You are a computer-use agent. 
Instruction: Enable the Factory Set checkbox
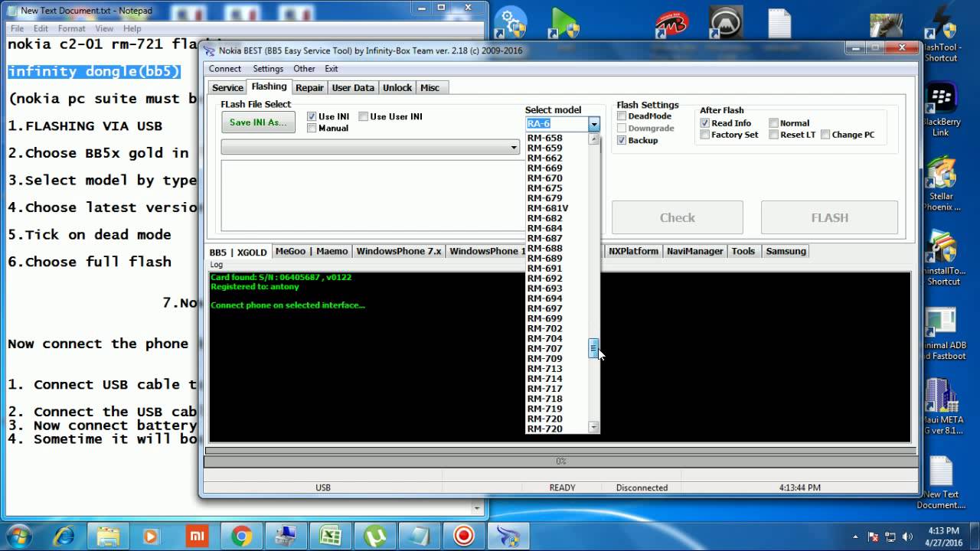[x=704, y=135]
